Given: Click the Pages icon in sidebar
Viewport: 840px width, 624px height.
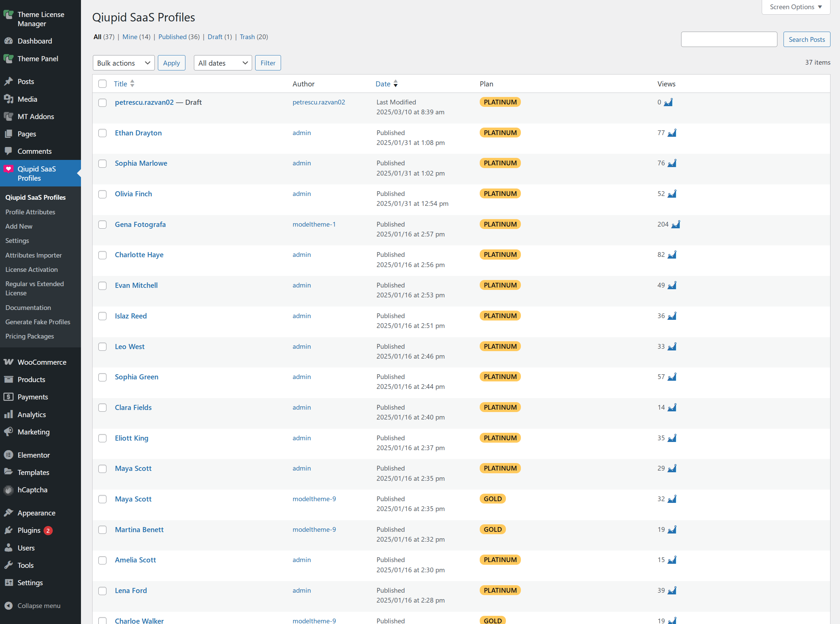Looking at the screenshot, I should point(8,134).
